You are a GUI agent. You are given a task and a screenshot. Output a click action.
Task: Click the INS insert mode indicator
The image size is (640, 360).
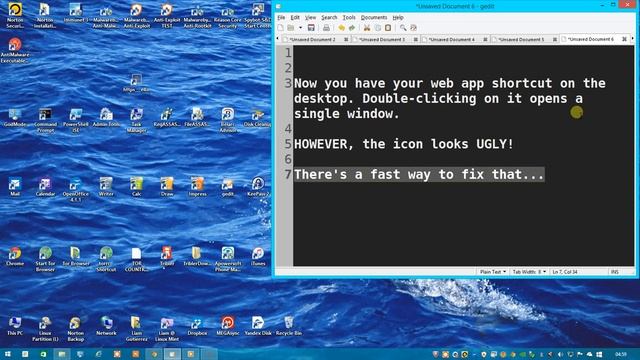(615, 272)
